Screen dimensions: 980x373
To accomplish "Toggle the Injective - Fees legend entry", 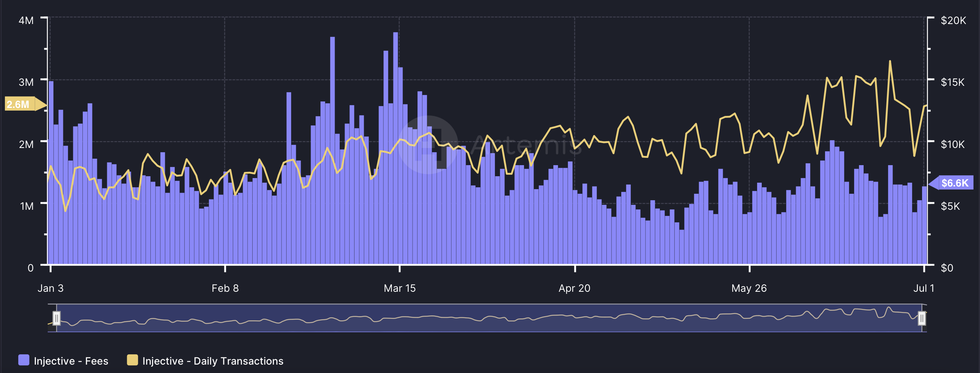I will (x=63, y=360).
